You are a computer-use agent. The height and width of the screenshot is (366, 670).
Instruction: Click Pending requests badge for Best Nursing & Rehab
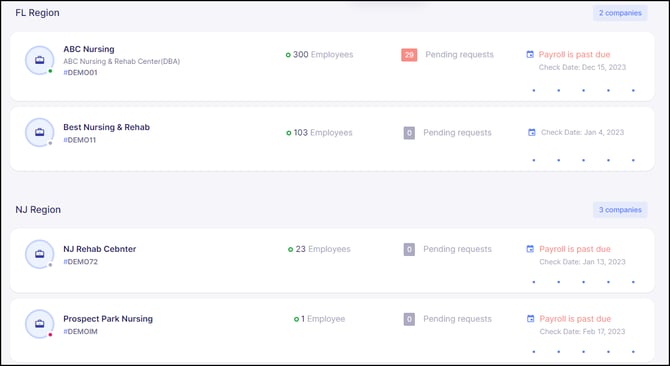click(x=409, y=133)
